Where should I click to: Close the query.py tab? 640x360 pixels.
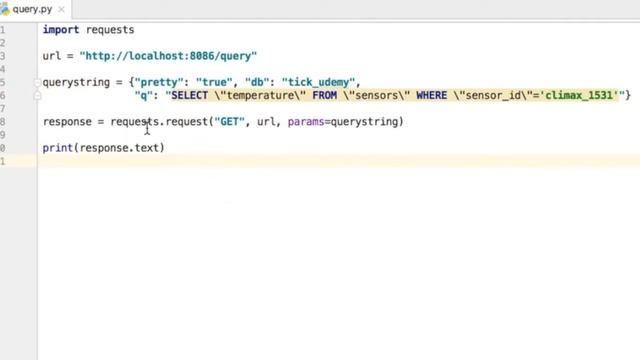pos(61,9)
